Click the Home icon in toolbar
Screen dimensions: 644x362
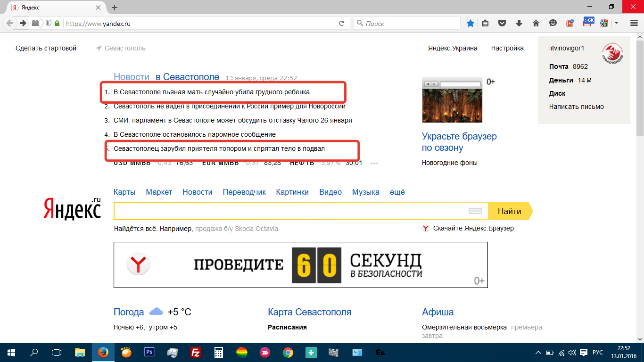(x=536, y=23)
